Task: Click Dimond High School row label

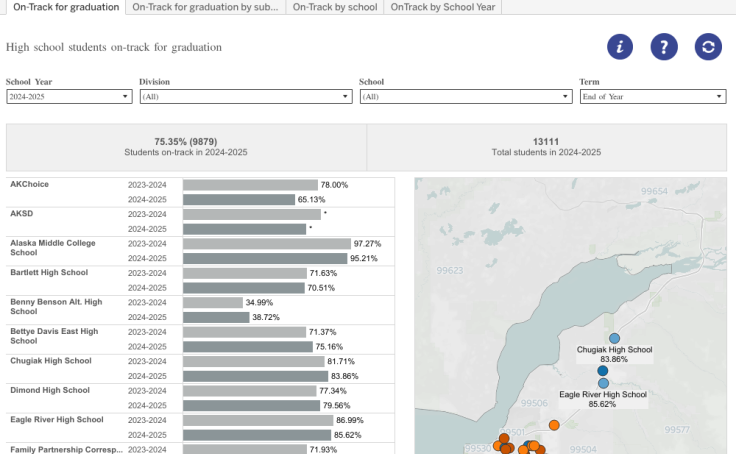Action: click(x=50, y=390)
